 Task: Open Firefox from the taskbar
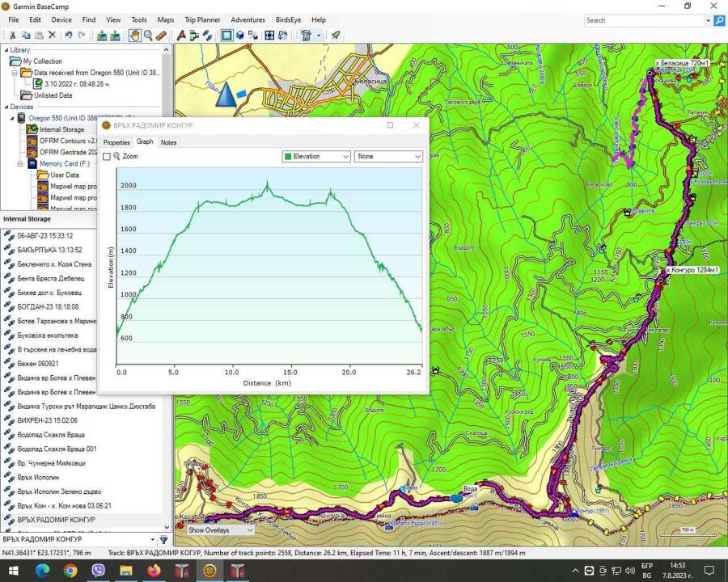tap(154, 570)
